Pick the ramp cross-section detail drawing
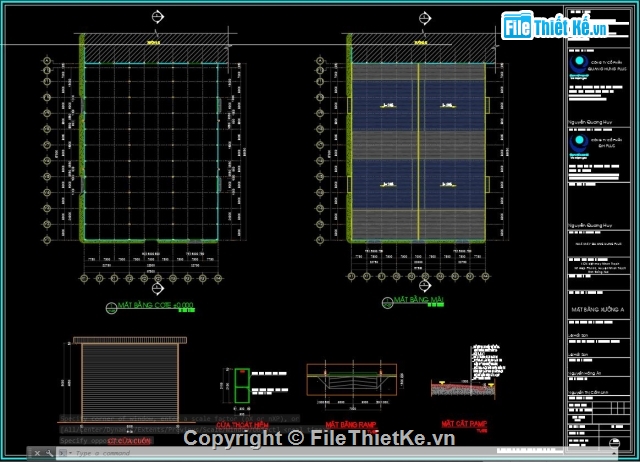Viewport: 640px width, 462px height. [x=463, y=388]
